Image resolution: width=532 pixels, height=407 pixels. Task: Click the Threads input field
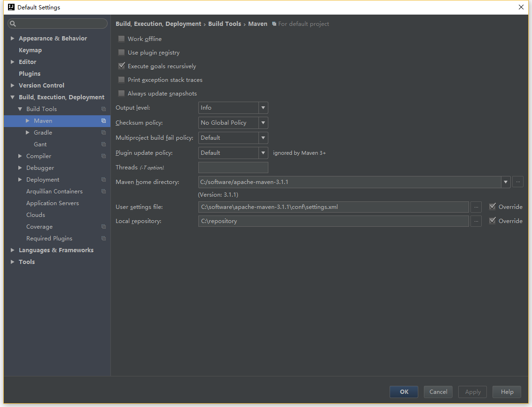pyautogui.click(x=233, y=168)
